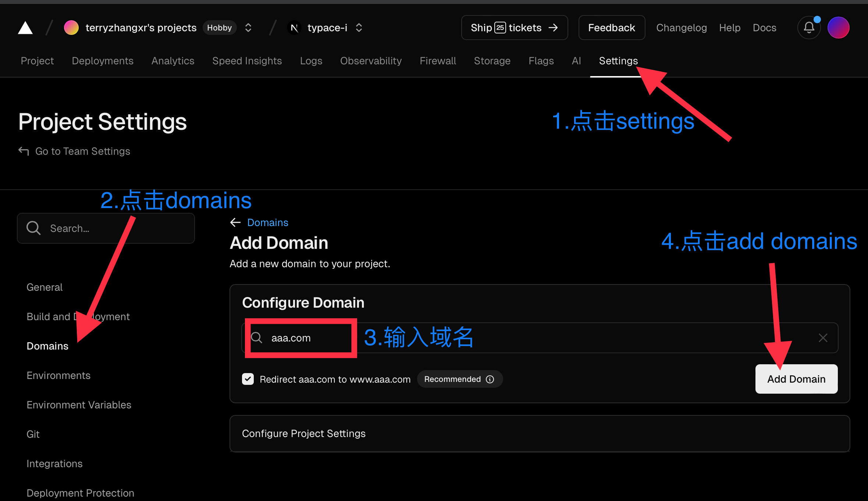Open the Flags tab

[541, 61]
